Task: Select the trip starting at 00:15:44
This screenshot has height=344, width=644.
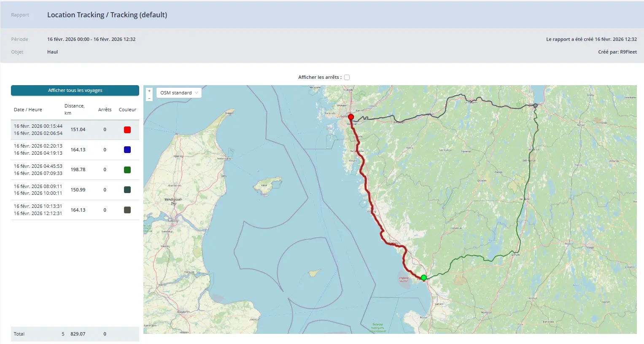Action: pyautogui.click(x=38, y=129)
